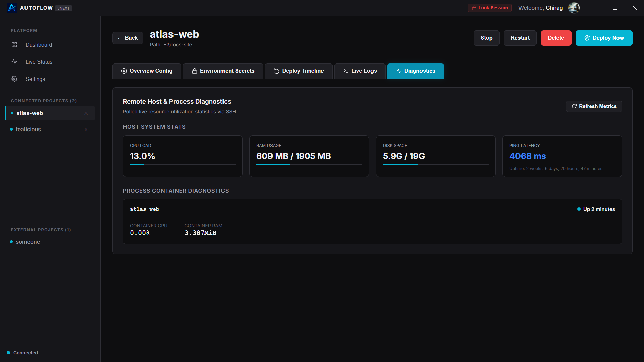The height and width of the screenshot is (362, 644).
Task: Click the status dot beside someone project
Action: [11, 242]
